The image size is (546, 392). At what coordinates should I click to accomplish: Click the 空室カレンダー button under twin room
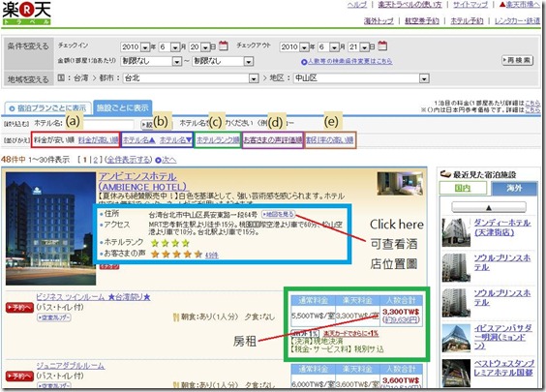click(54, 317)
